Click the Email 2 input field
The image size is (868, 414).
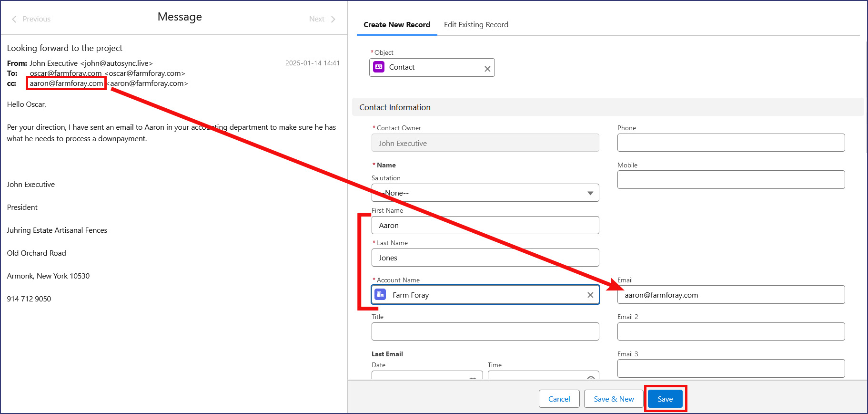point(730,331)
